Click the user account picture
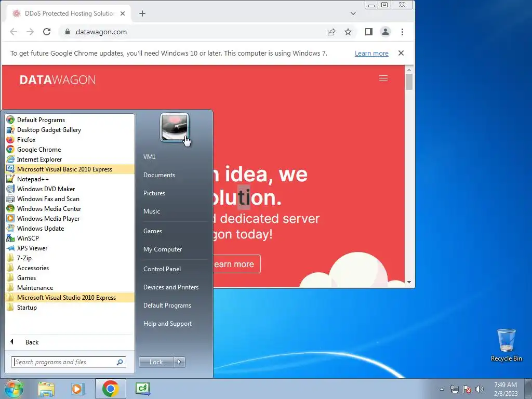 click(175, 128)
